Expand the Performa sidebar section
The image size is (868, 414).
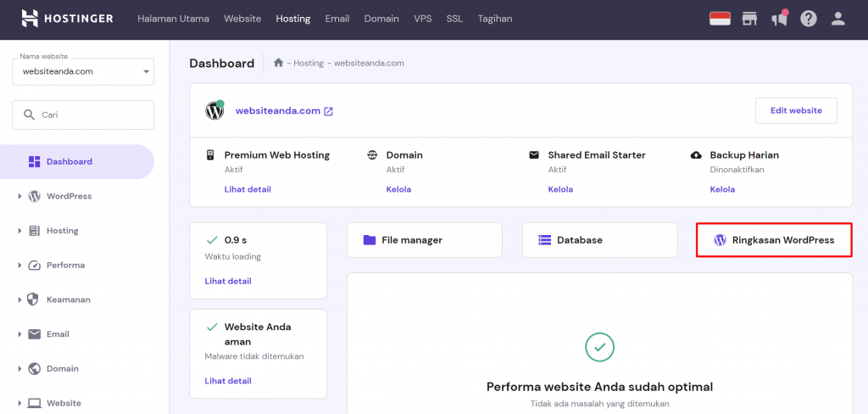tap(65, 265)
